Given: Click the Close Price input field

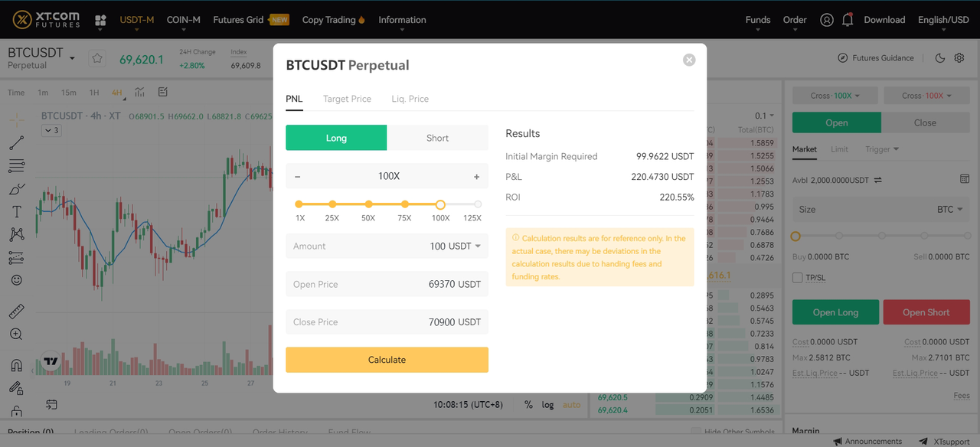Looking at the screenshot, I should click(387, 322).
